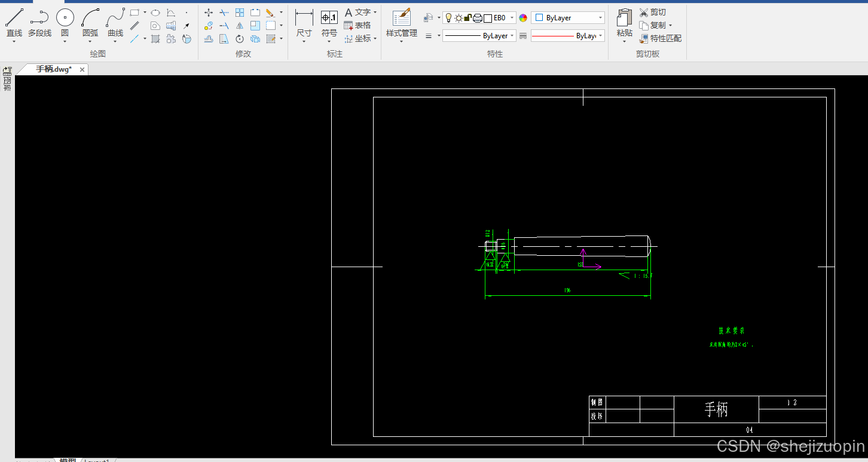The image size is (868, 462).
Task: Click the 技术要求 text in drawing
Action: [731, 331]
